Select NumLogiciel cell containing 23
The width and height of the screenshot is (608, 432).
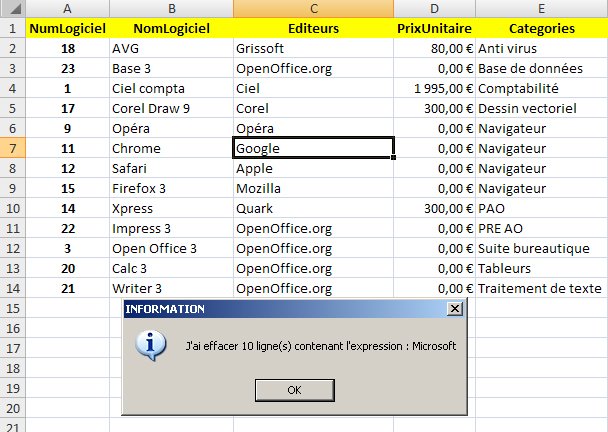tap(67, 68)
